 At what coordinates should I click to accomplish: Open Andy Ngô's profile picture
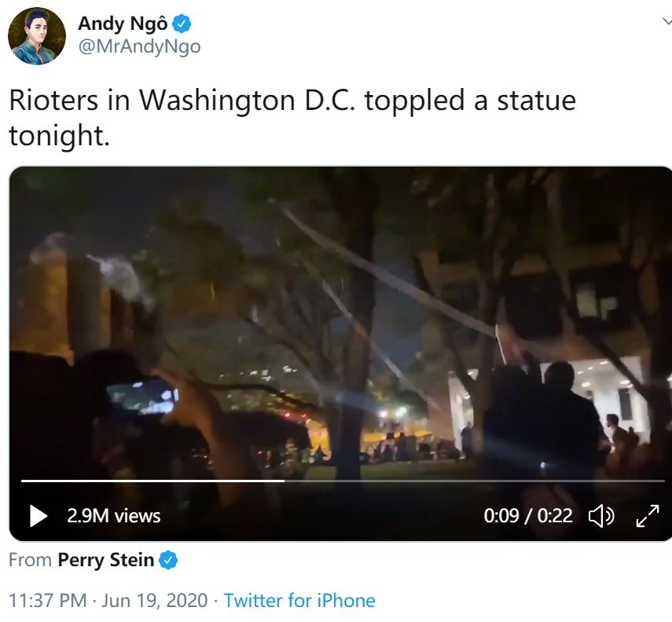[x=37, y=36]
